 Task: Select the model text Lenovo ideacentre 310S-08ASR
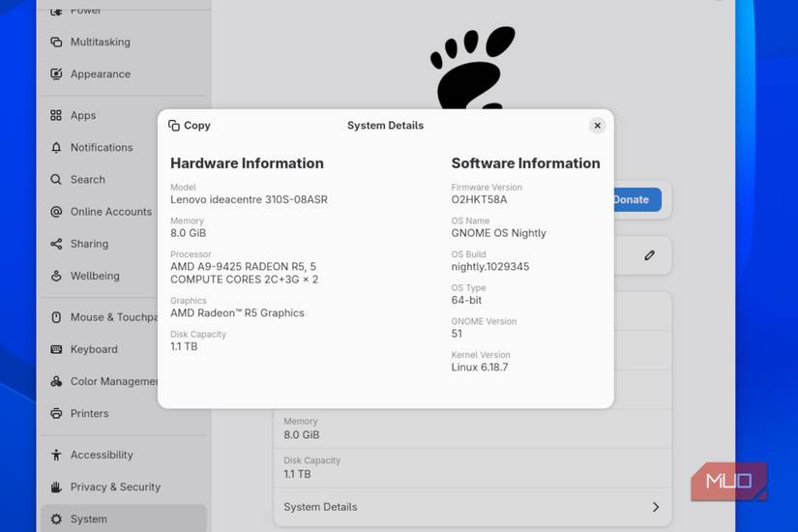point(249,199)
